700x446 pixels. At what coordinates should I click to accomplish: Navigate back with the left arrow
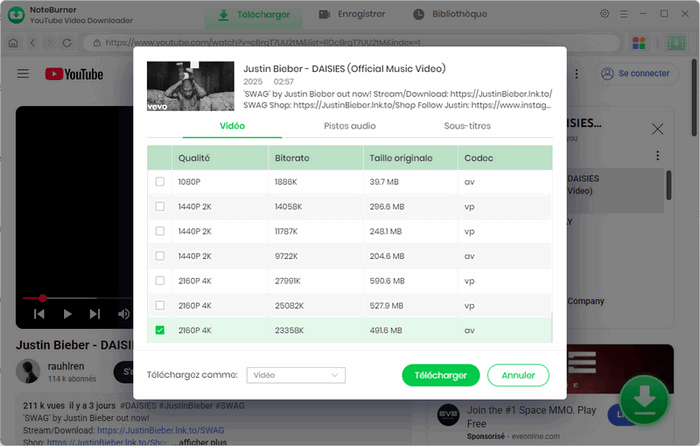(x=32, y=43)
